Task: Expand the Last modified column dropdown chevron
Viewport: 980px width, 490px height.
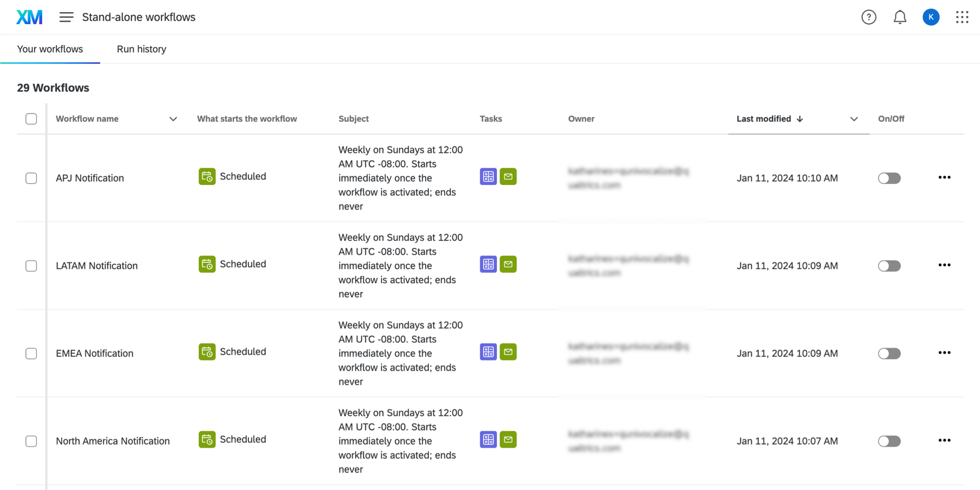Action: click(x=854, y=119)
